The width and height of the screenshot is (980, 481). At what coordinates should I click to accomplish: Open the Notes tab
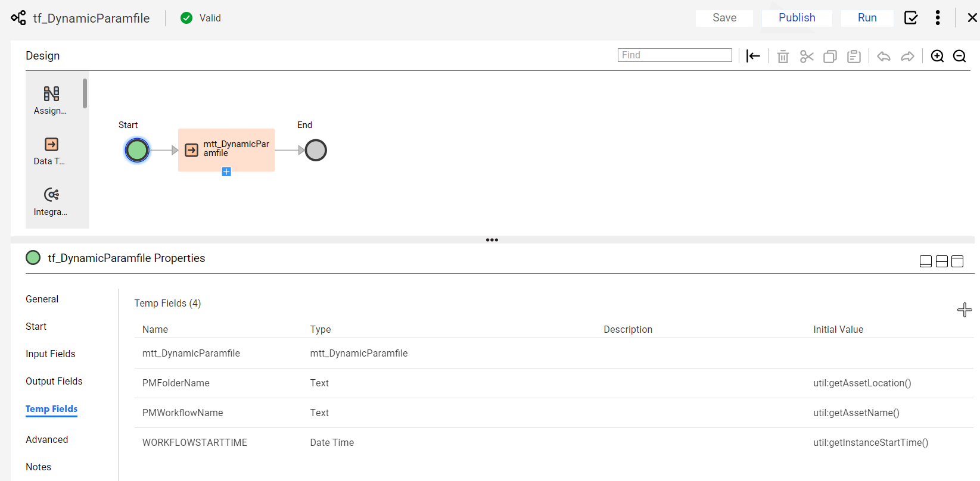pyautogui.click(x=39, y=467)
